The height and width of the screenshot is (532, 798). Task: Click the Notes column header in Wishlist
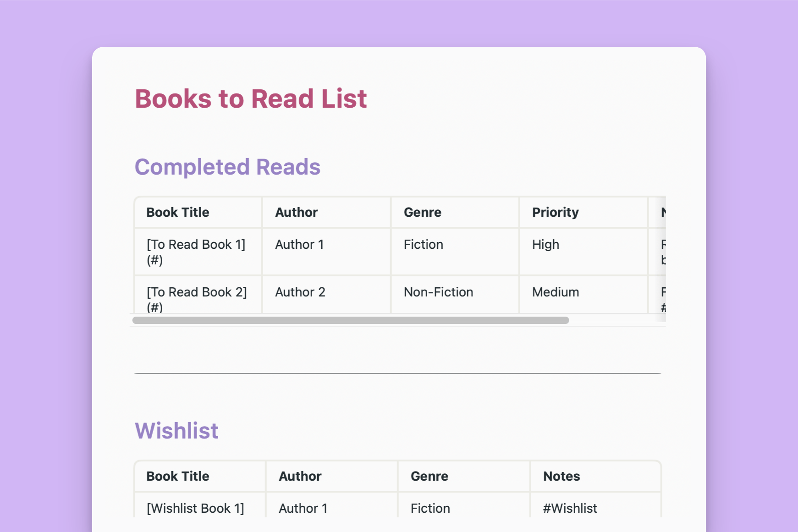(561, 476)
